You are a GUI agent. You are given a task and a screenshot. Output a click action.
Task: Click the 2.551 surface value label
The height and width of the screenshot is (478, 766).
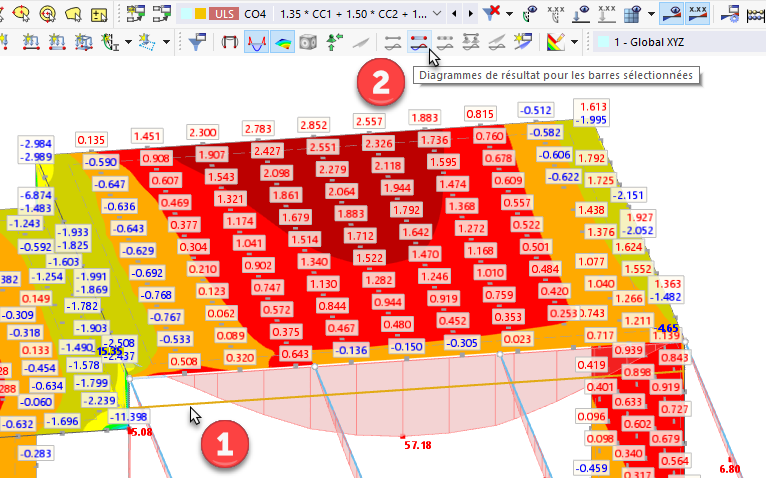tap(323, 147)
